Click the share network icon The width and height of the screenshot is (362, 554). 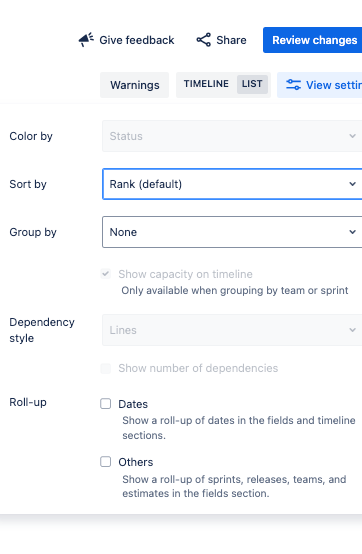click(204, 40)
